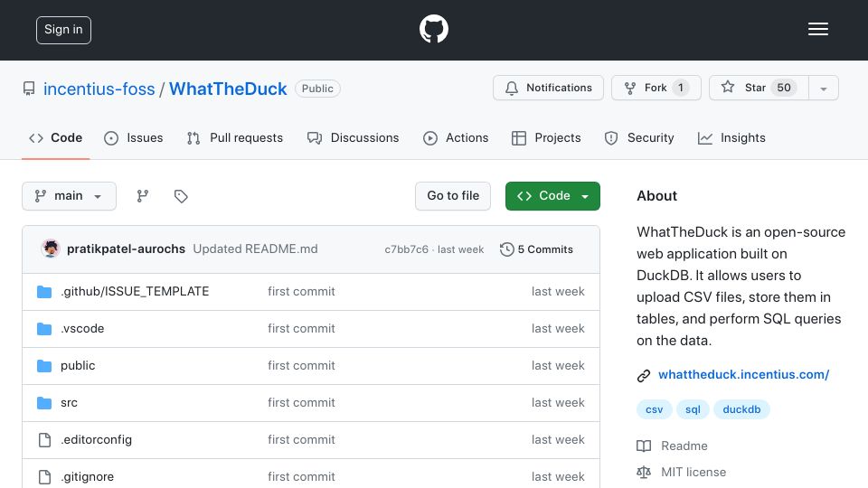Open the .github/ISSUE_TEMPLATE folder name
This screenshot has height=488, width=868.
(x=135, y=292)
